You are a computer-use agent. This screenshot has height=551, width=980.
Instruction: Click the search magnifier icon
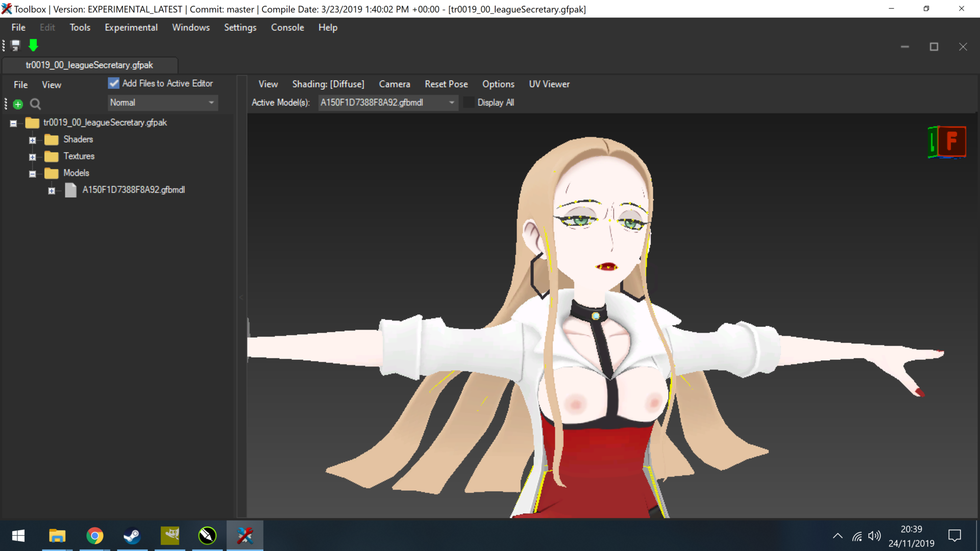35,104
